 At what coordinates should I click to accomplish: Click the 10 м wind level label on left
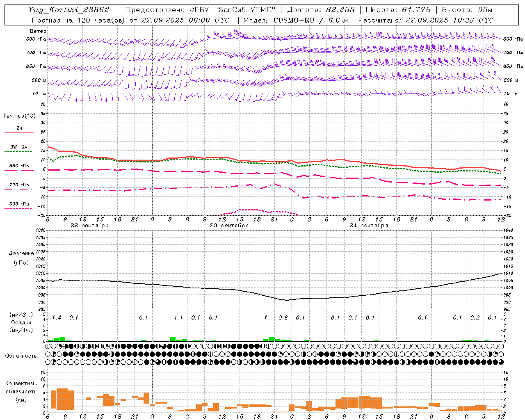click(x=39, y=94)
